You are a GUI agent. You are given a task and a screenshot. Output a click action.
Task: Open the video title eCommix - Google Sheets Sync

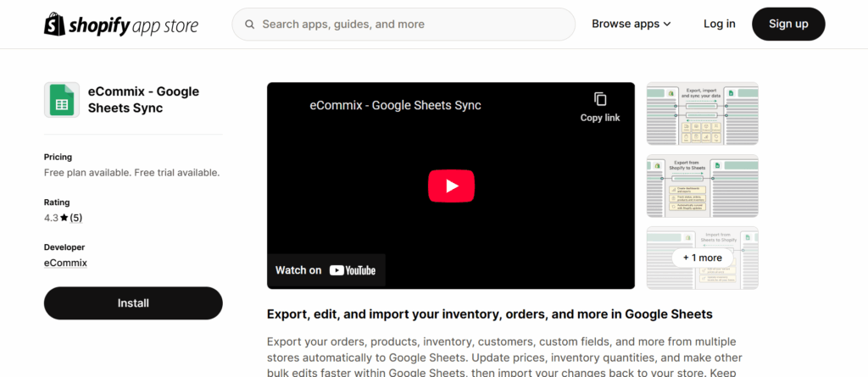click(395, 105)
